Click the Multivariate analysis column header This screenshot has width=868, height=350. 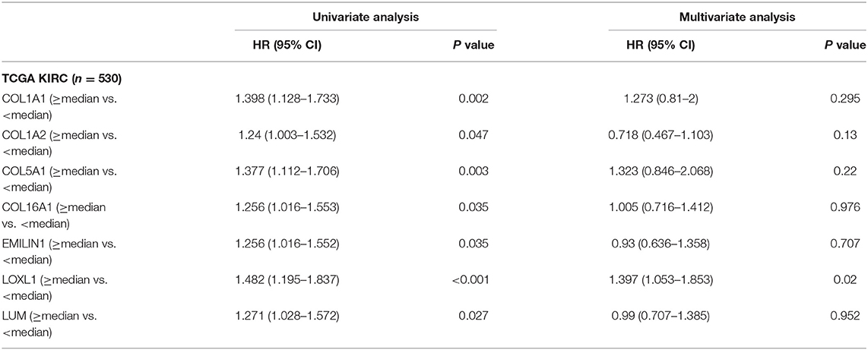(x=737, y=17)
